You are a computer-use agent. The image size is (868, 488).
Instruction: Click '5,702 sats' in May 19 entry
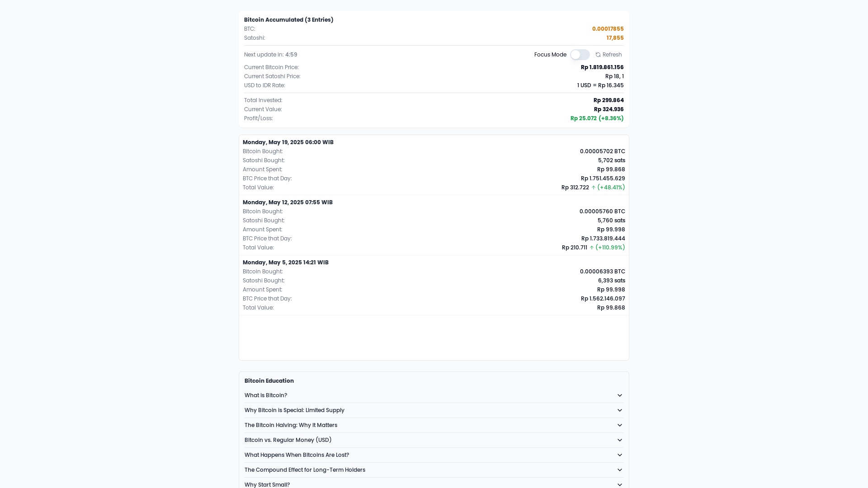click(612, 160)
